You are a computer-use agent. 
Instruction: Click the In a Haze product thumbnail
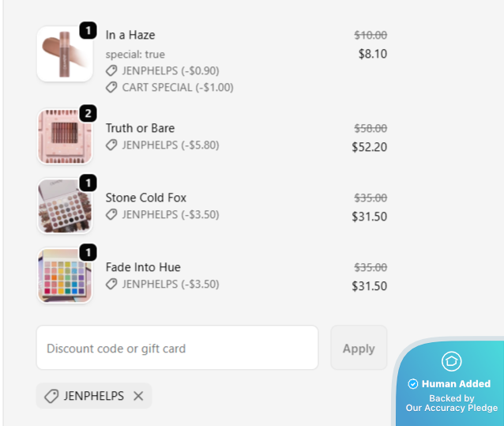(64, 55)
